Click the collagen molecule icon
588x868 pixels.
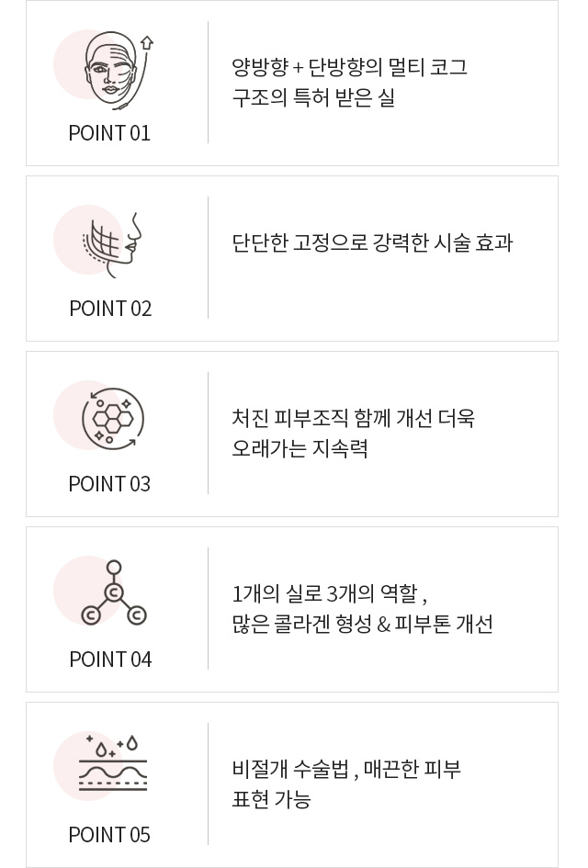point(113,594)
